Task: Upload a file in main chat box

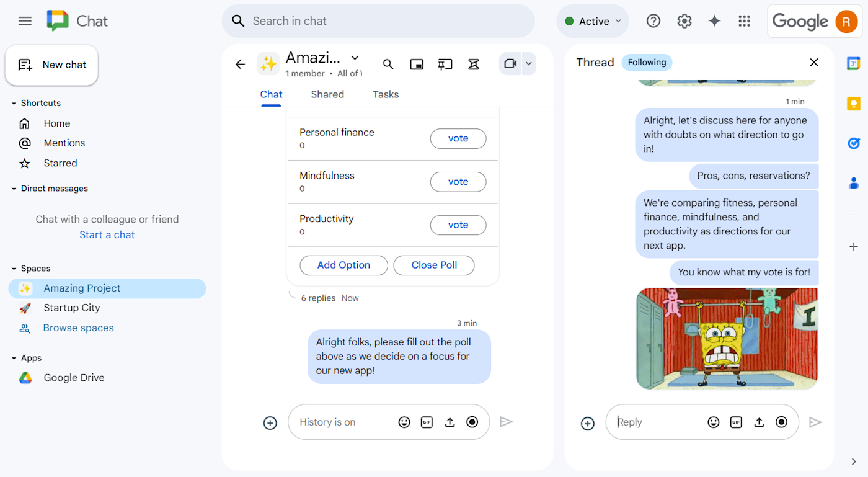Action: click(x=450, y=422)
